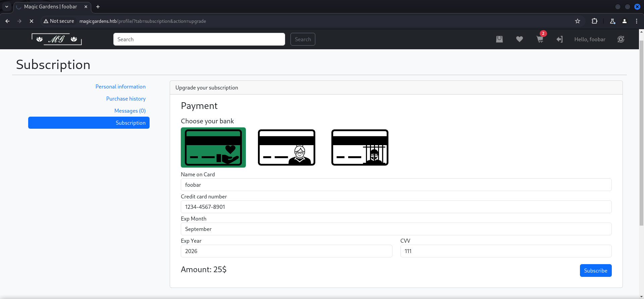This screenshot has height=299, width=644.
Task: Click the Magic Gardens MG logo
Action: tap(57, 39)
